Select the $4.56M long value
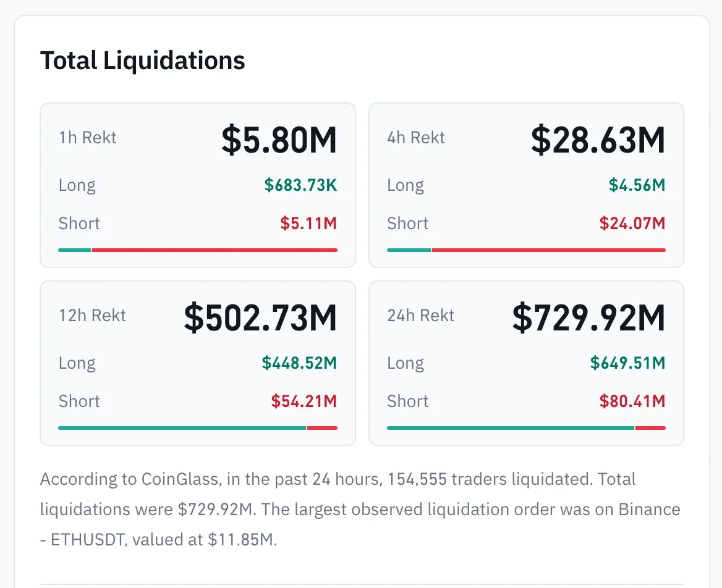Image resolution: width=722 pixels, height=588 pixels. click(637, 185)
